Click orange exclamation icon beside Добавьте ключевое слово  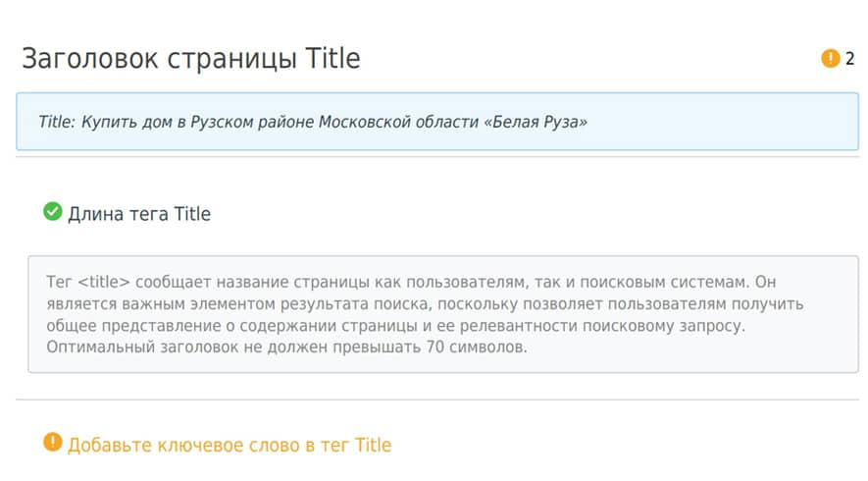coord(53,442)
